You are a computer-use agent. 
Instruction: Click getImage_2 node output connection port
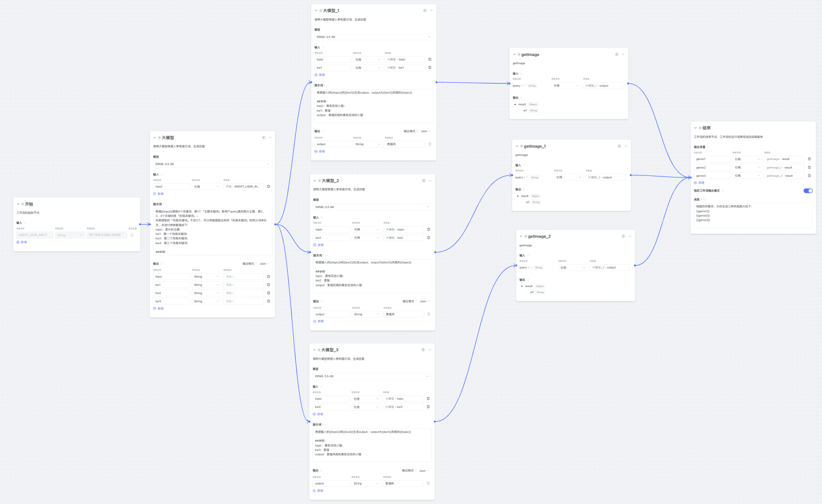point(635,266)
